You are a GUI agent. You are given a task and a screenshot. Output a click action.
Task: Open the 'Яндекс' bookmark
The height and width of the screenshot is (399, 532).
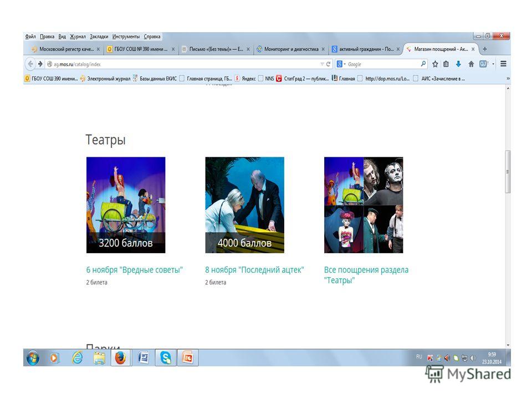[x=245, y=78]
